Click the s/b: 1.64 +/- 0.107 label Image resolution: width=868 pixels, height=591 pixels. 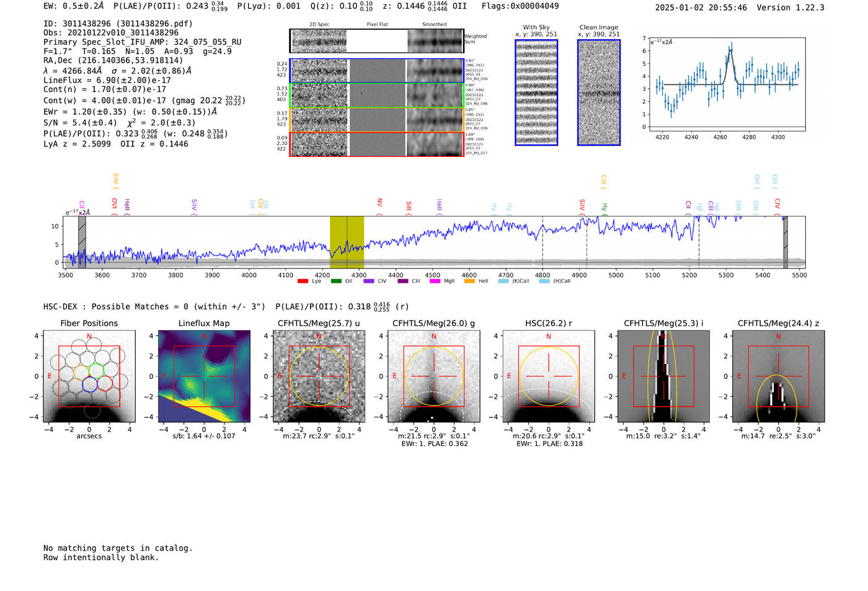[204, 436]
